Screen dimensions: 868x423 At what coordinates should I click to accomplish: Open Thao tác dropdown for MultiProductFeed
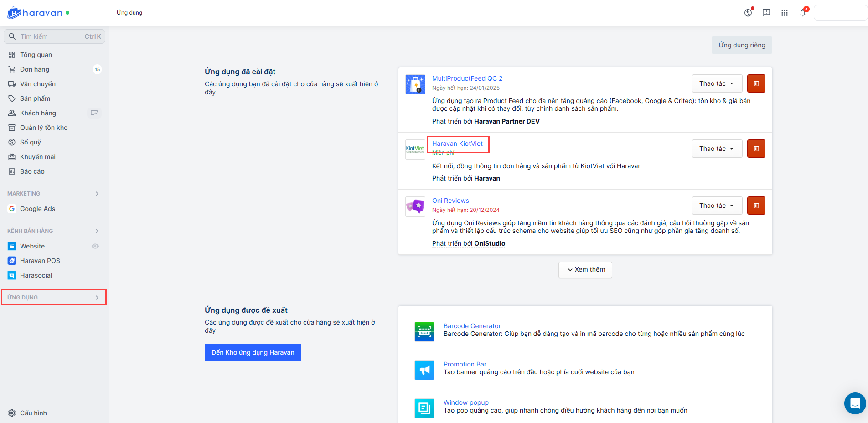pos(717,83)
